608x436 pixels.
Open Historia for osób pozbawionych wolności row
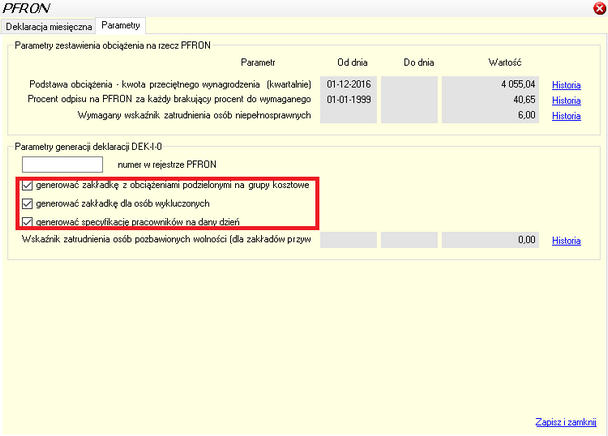point(566,240)
